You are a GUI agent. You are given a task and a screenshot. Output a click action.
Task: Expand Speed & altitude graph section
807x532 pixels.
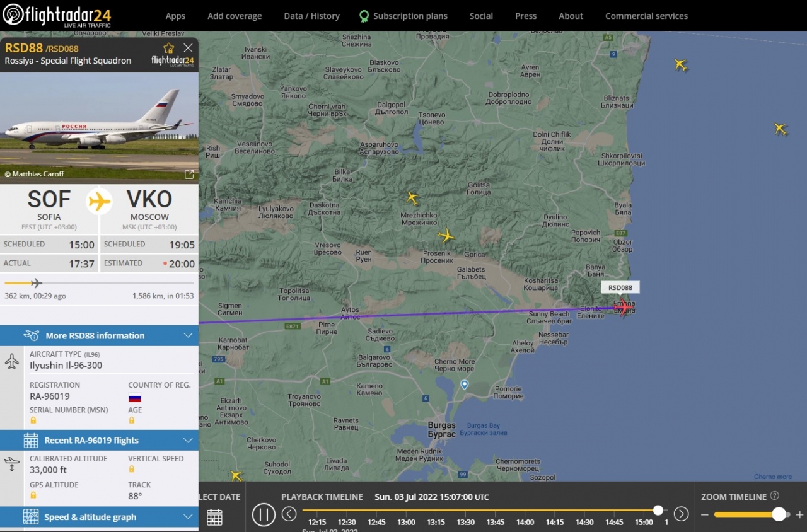pos(188,517)
